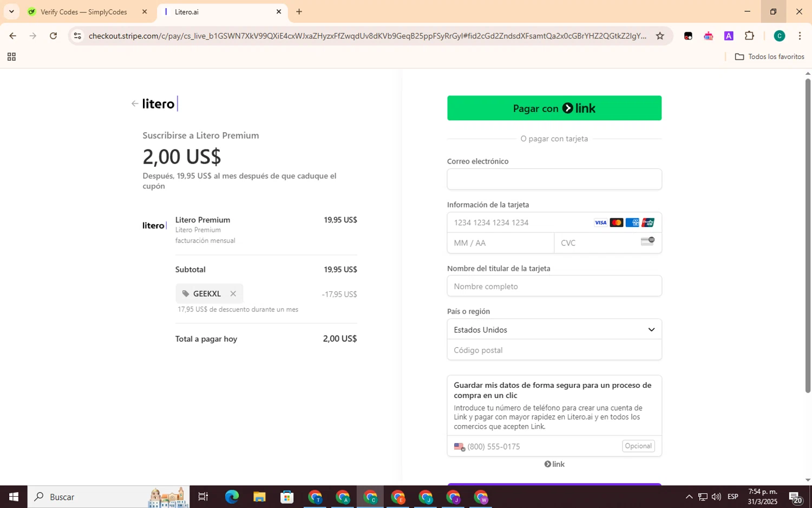Focus the Código postal field
This screenshot has width=812, height=508.
(x=554, y=350)
